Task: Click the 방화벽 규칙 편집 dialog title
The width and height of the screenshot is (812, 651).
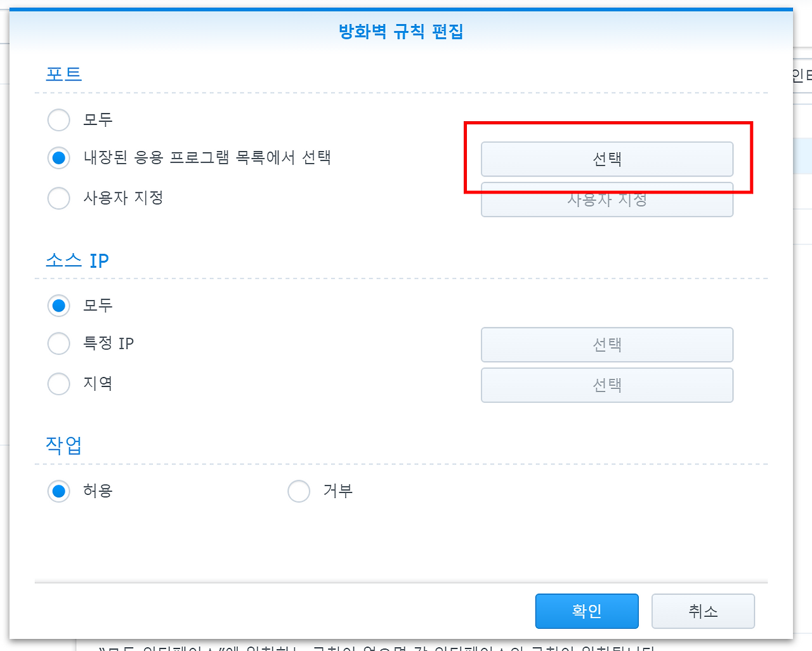Action: coord(402,32)
